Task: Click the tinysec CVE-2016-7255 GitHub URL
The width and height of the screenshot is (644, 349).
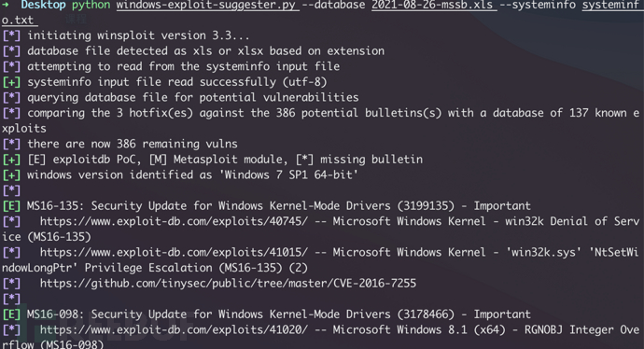Action: click(228, 284)
